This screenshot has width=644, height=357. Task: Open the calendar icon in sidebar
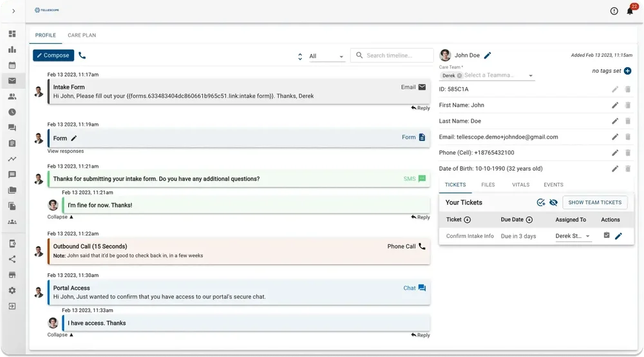tap(12, 65)
